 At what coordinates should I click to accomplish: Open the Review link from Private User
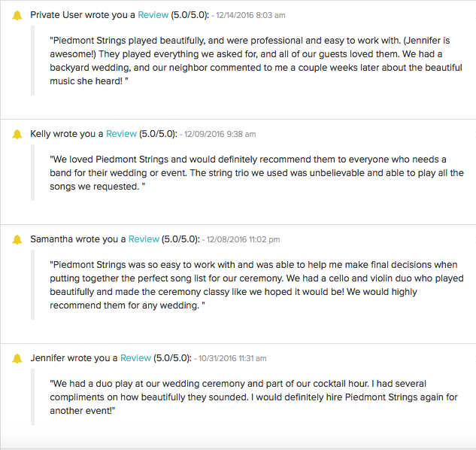(153, 15)
